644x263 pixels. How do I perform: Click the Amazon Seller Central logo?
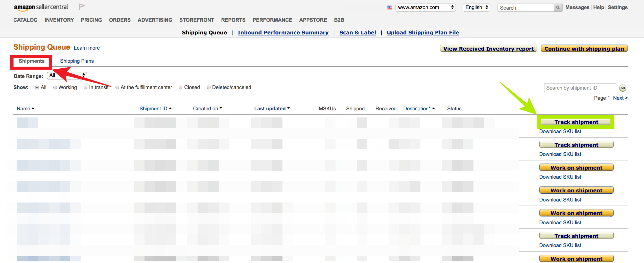click(41, 7)
